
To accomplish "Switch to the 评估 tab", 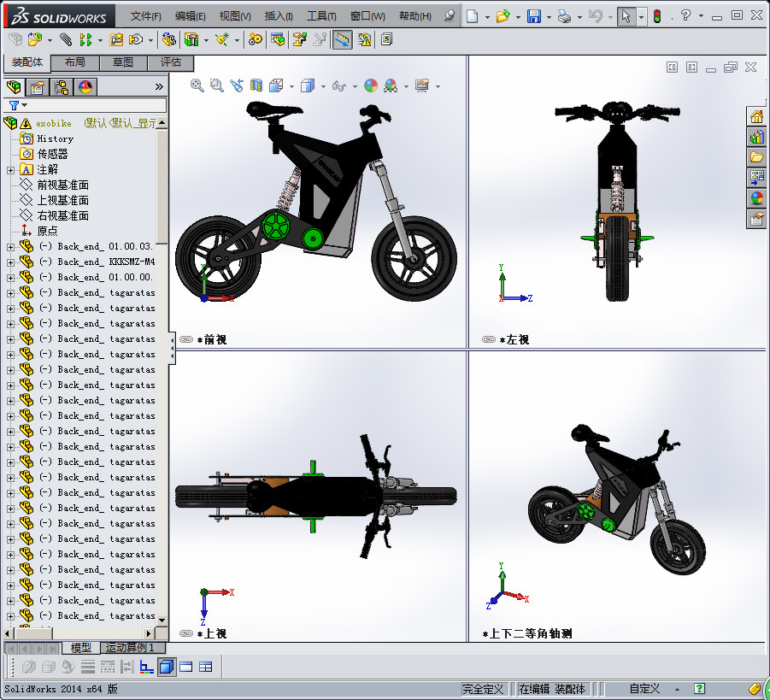I will pos(170,62).
